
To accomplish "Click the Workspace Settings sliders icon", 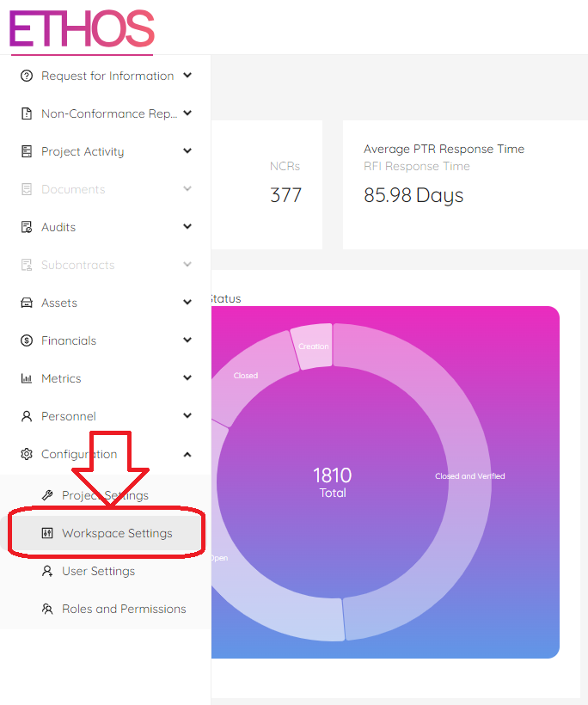I will point(47,533).
